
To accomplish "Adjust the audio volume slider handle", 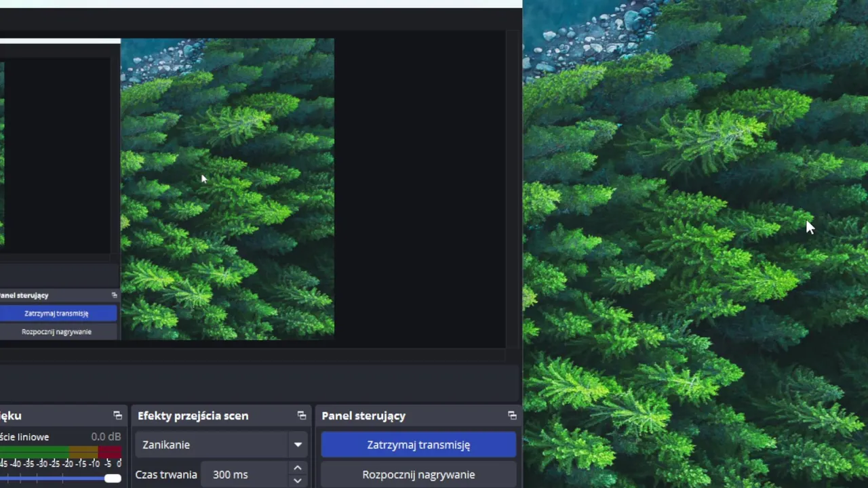I will (x=113, y=479).
